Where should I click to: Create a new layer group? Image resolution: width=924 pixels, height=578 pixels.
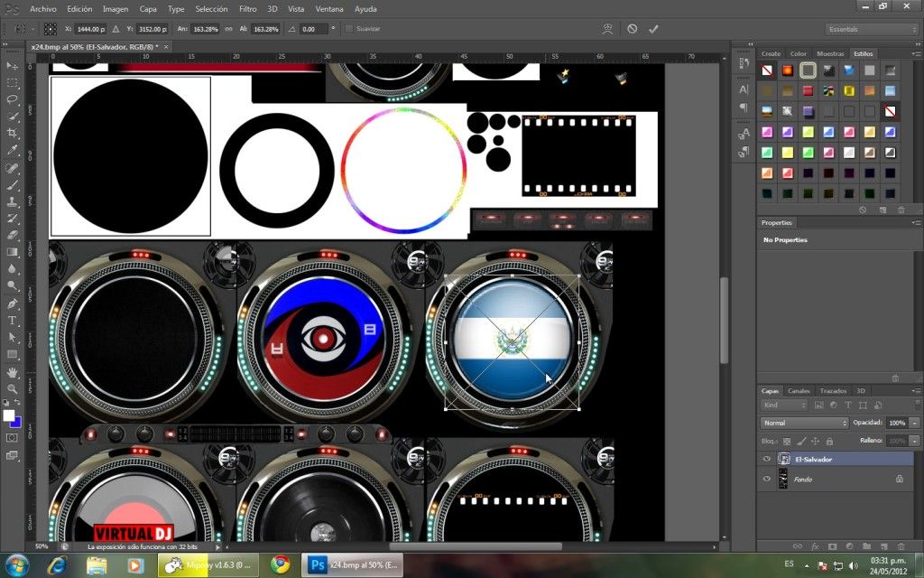pos(866,546)
